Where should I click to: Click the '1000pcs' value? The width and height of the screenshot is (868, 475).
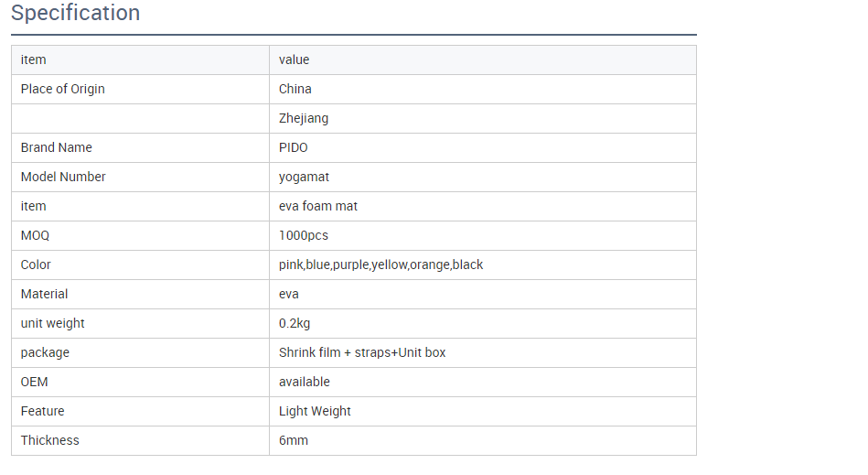304,235
